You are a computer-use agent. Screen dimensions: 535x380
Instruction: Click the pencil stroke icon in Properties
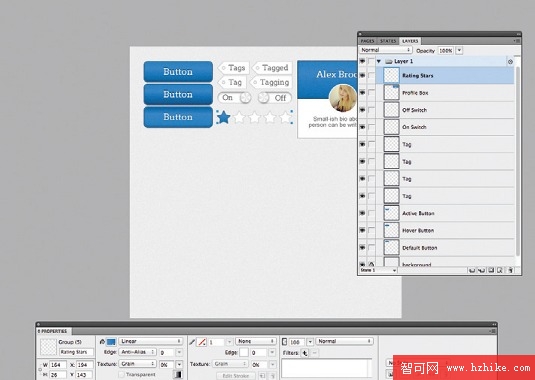(x=192, y=341)
